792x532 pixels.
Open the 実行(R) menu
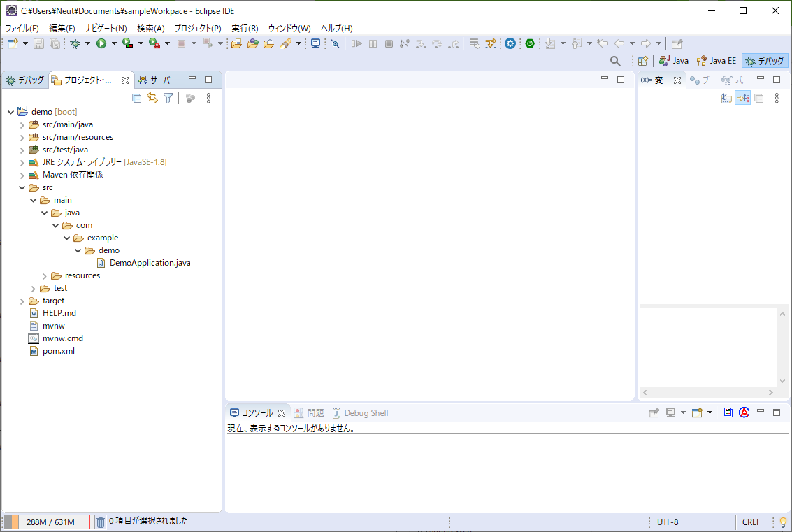pyautogui.click(x=245, y=28)
